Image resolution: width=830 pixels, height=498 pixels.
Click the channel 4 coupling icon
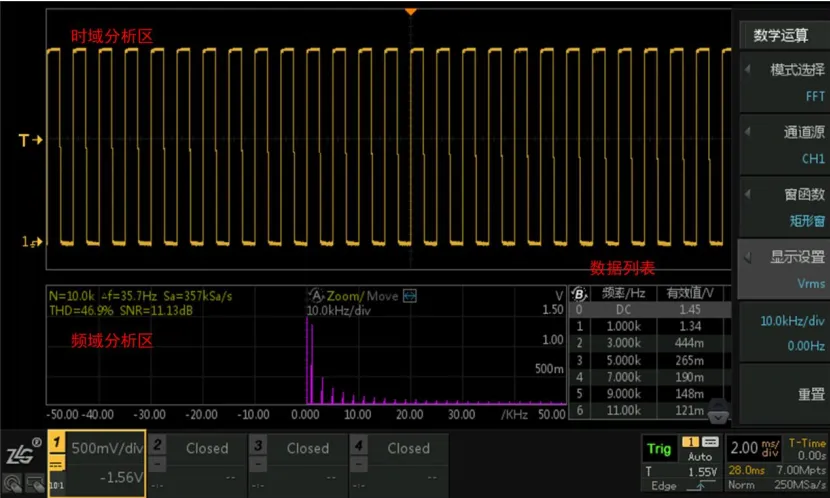tap(358, 465)
